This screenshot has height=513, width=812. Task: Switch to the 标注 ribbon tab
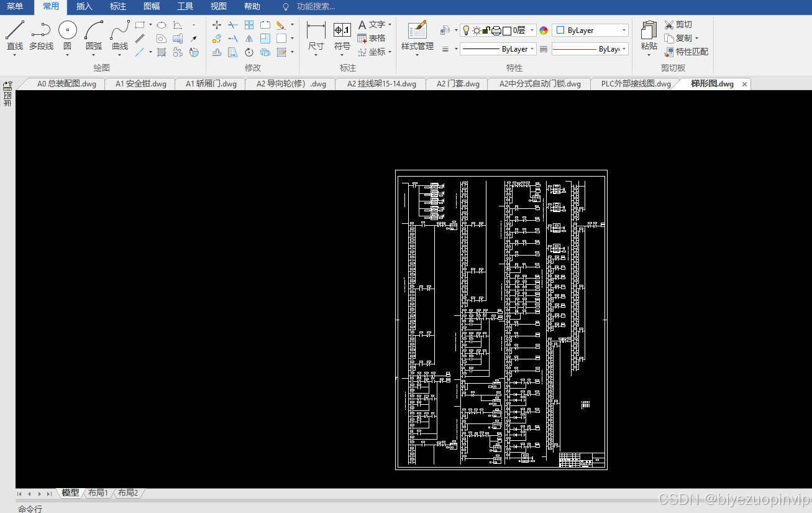tap(117, 7)
